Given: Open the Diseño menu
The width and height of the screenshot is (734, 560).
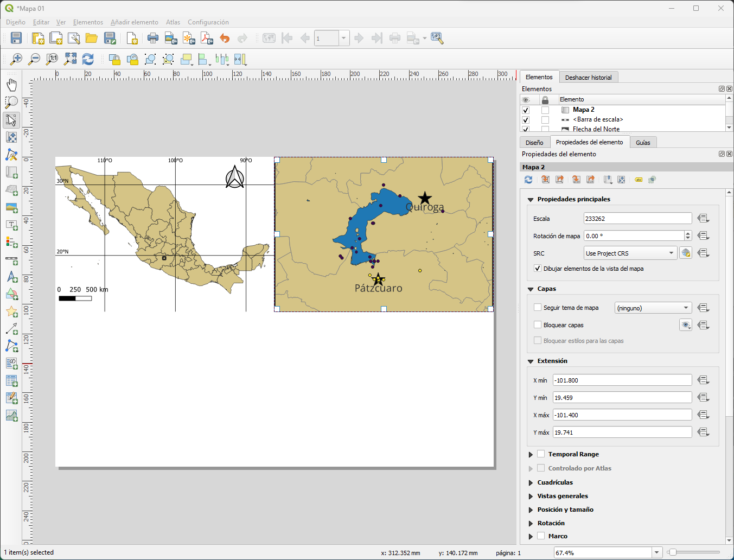Looking at the screenshot, I should pos(16,22).
